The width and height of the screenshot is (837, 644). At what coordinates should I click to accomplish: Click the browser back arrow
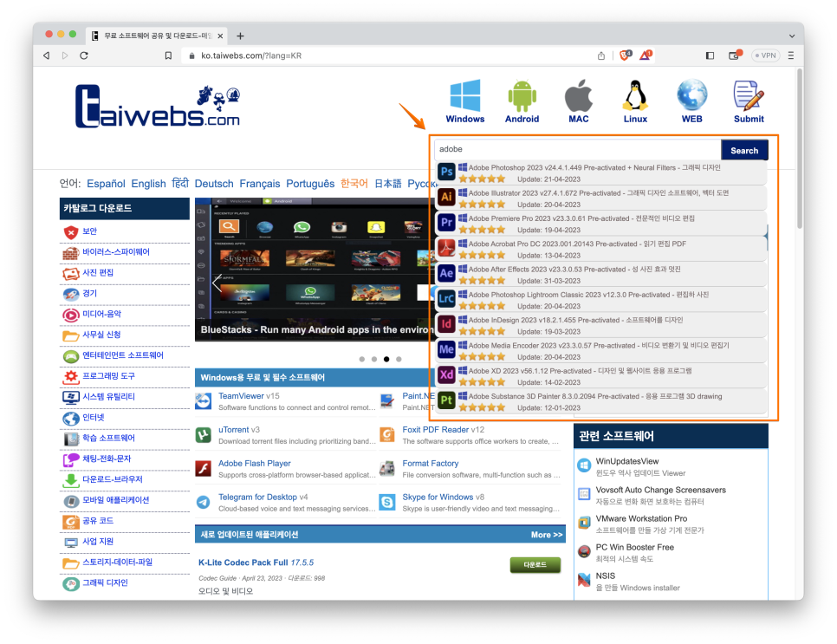47,55
